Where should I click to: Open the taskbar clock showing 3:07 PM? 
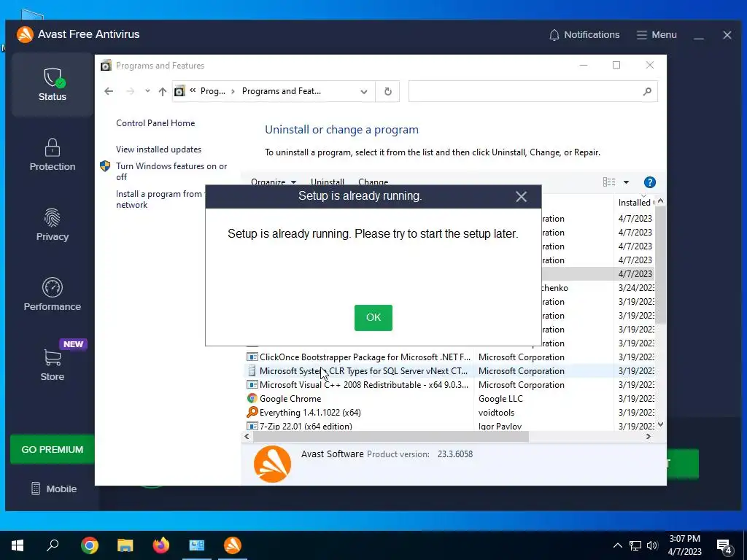(x=684, y=545)
